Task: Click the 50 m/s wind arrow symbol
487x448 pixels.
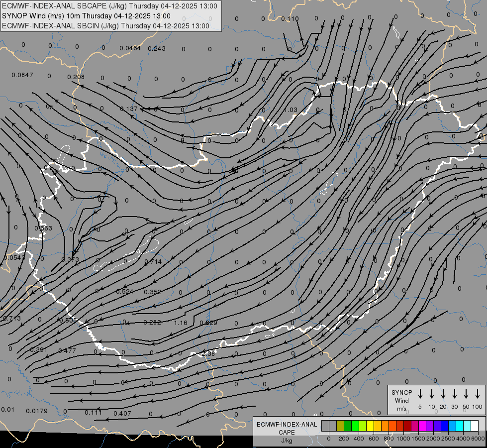Action: [x=466, y=394]
